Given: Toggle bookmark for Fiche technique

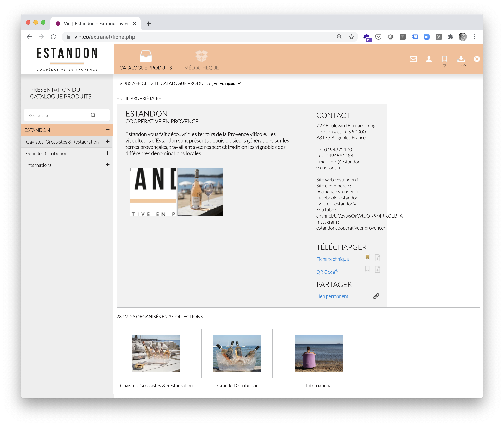Looking at the screenshot, I should click(367, 258).
